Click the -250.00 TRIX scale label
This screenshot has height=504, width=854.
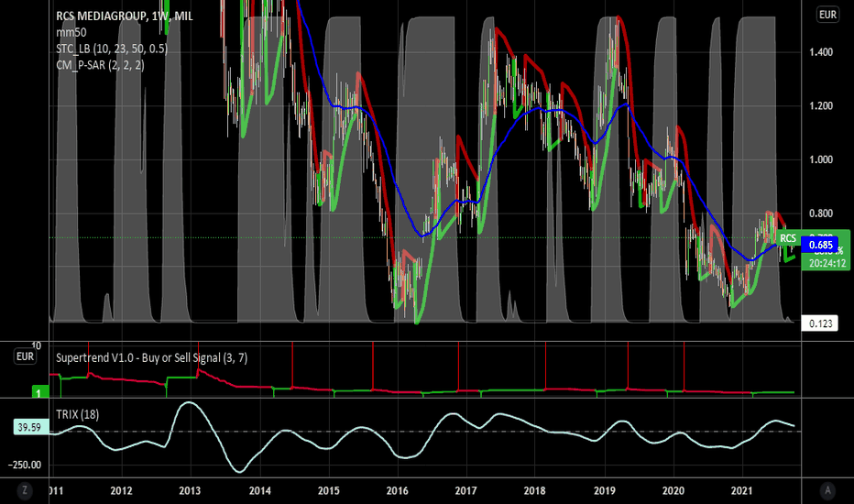click(x=25, y=465)
